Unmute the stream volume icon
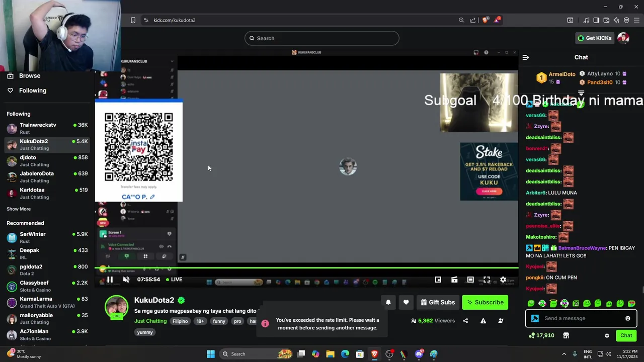The height and width of the screenshot is (362, 644). 126,280
